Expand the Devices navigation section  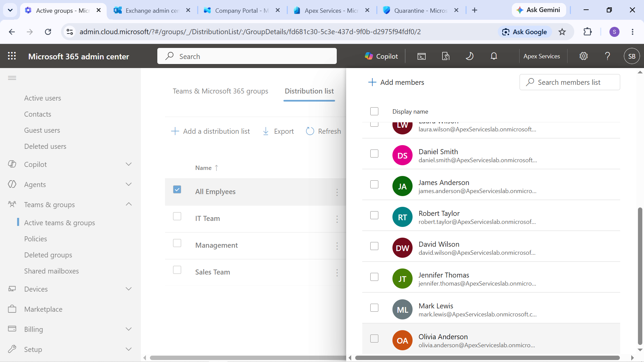pyautogui.click(x=128, y=289)
